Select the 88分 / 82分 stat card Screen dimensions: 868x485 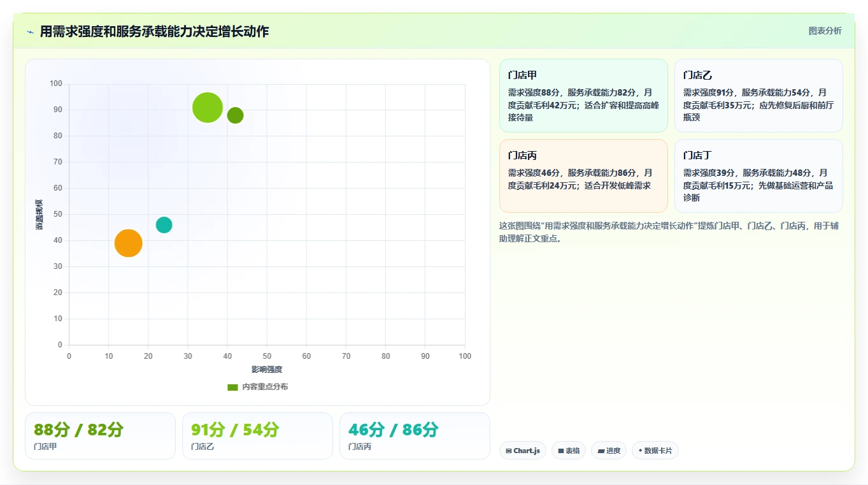pyautogui.click(x=100, y=436)
